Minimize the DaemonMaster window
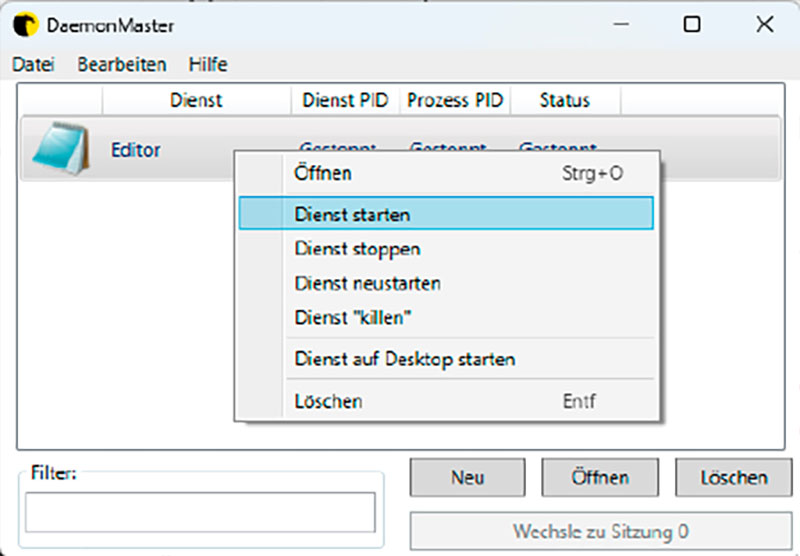 [x=621, y=24]
